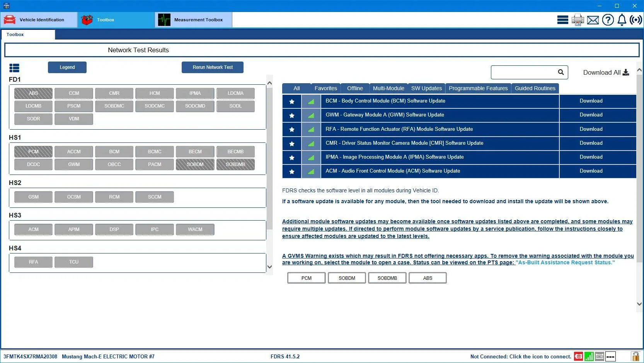Viewport: 644px width, 363px height.
Task: Click the envelope mail icon
Action: coord(593,20)
